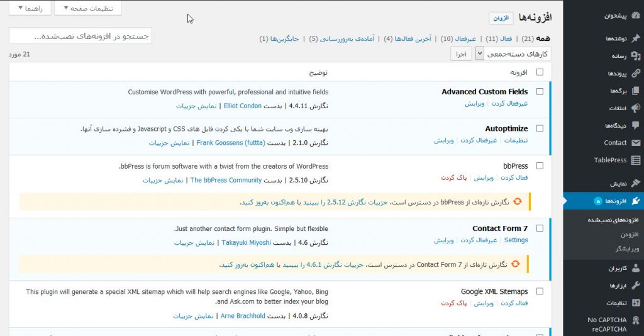The height and width of the screenshot is (336, 644).
Task: Open author link Elliot Condon
Action: click(x=242, y=106)
